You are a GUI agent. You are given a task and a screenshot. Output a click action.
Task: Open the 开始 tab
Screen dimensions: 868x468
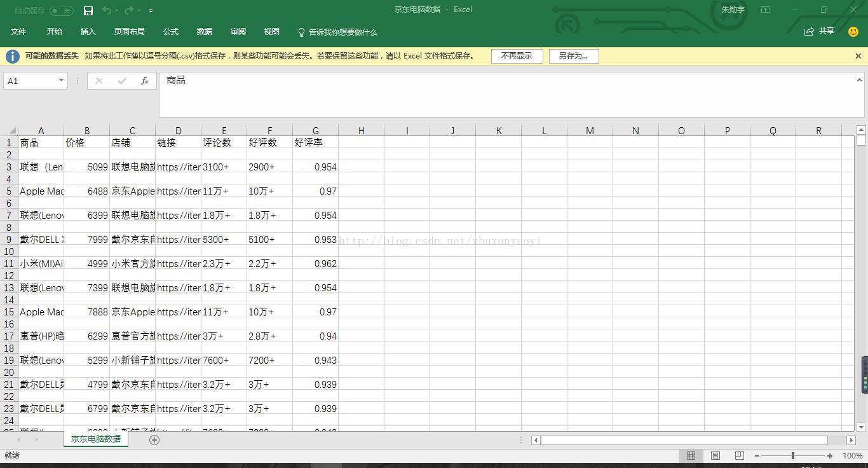pos(54,32)
